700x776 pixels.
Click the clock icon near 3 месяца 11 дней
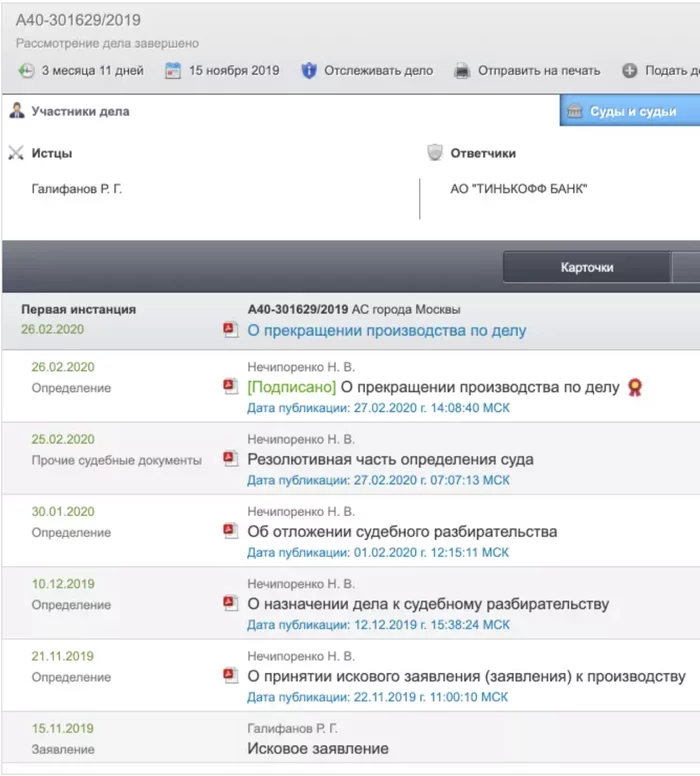[26, 71]
